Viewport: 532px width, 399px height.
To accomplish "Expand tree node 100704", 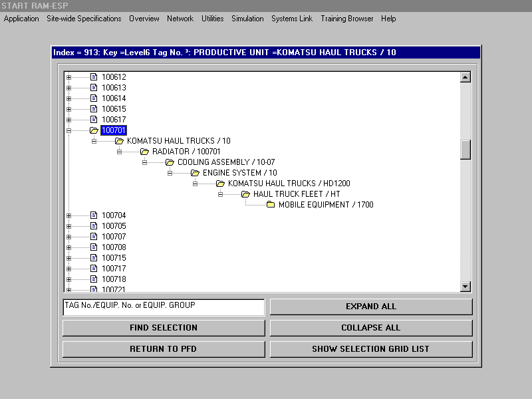I will tap(69, 215).
